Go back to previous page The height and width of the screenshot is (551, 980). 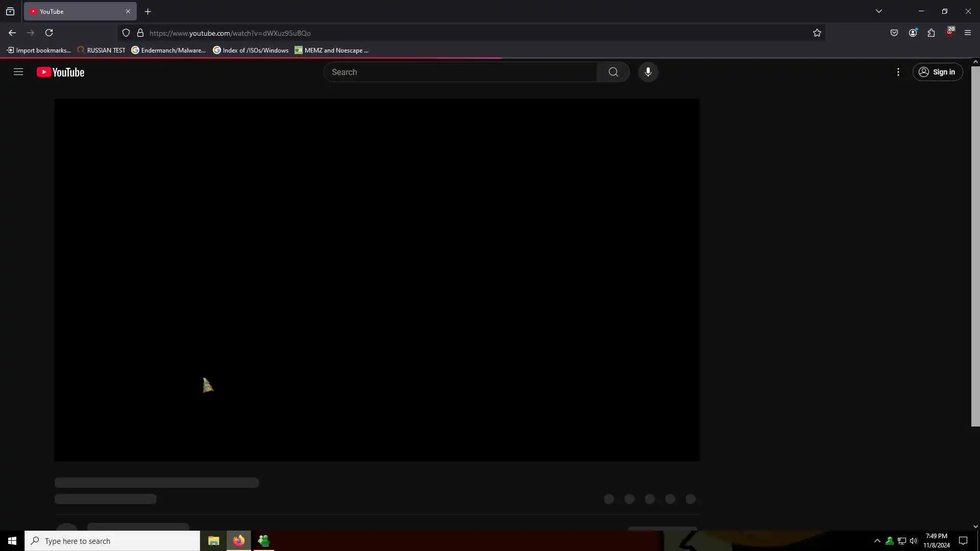(12, 33)
